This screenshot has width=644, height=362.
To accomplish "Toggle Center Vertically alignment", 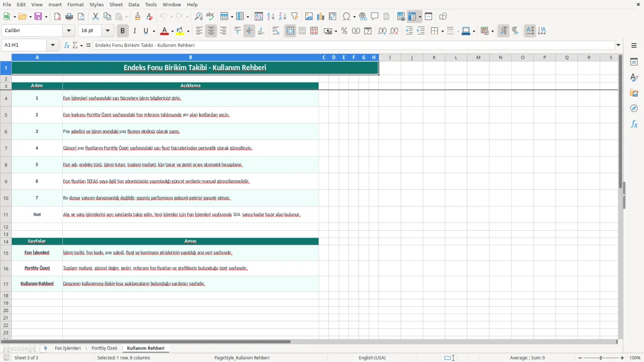I will [249, 31].
